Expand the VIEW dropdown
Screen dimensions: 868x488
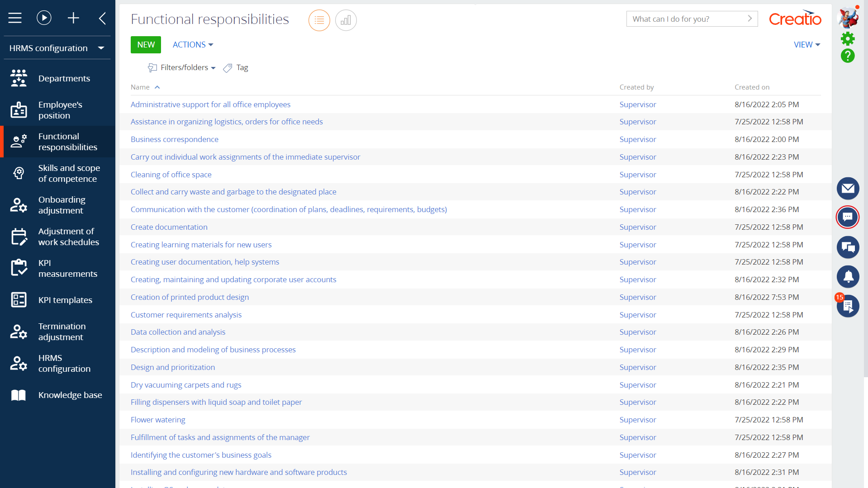pyautogui.click(x=806, y=44)
